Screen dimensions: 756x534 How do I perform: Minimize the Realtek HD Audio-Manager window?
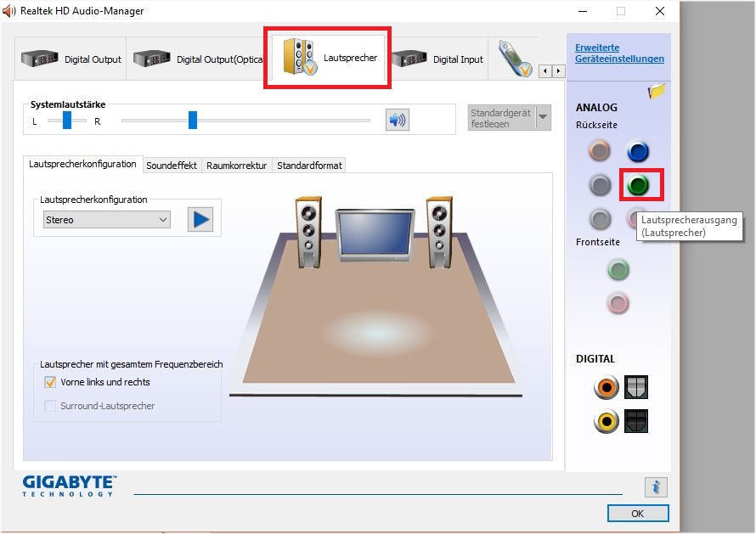(583, 11)
